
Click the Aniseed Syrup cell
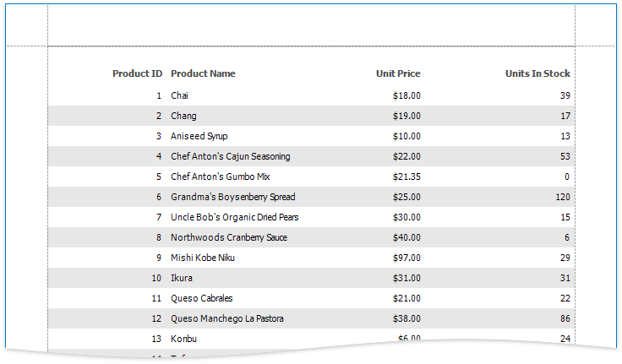click(x=199, y=136)
